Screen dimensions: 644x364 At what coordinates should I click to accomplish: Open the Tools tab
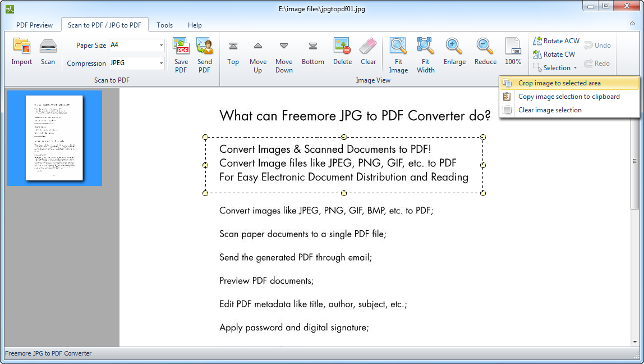(165, 25)
